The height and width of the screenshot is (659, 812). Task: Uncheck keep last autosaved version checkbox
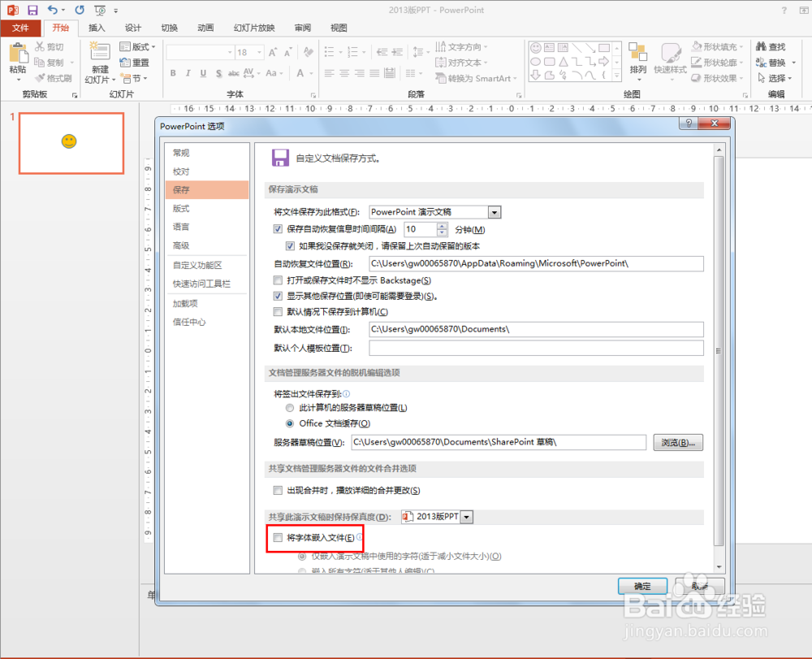(x=290, y=245)
